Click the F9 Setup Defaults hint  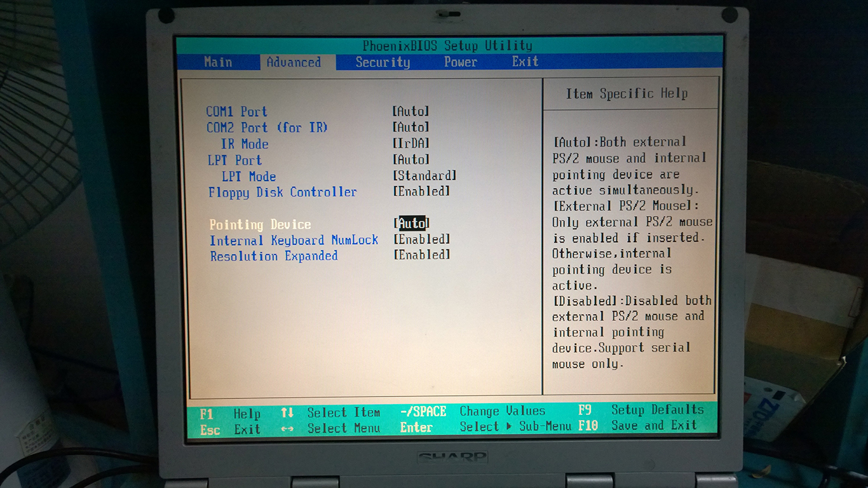641,410
